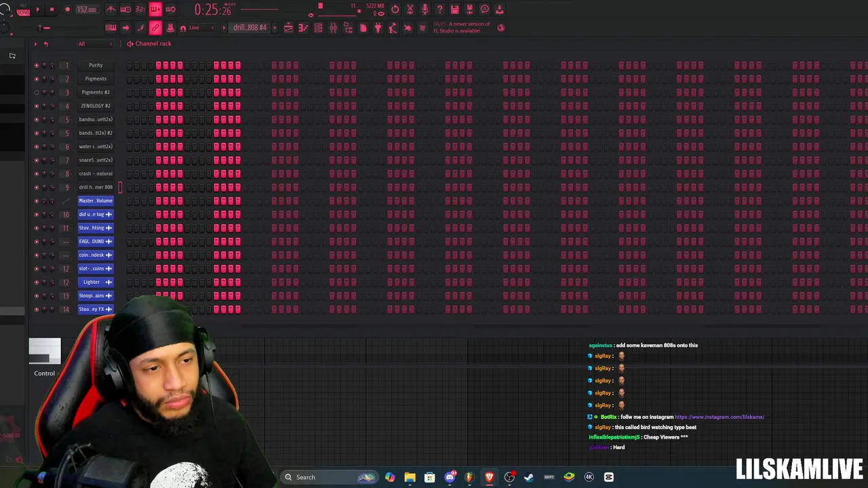868x488 pixels.
Task: Select the Master..Volume automation channel
Action: 96,201
